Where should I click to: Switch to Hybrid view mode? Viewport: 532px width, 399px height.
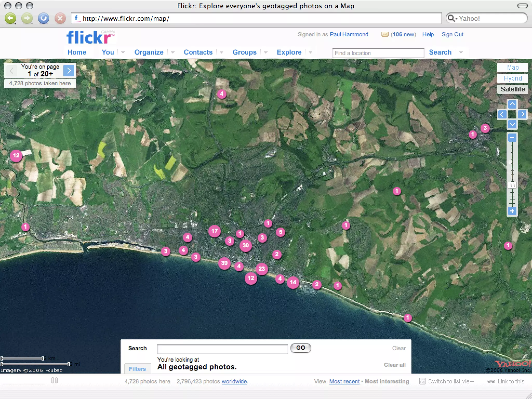(513, 78)
